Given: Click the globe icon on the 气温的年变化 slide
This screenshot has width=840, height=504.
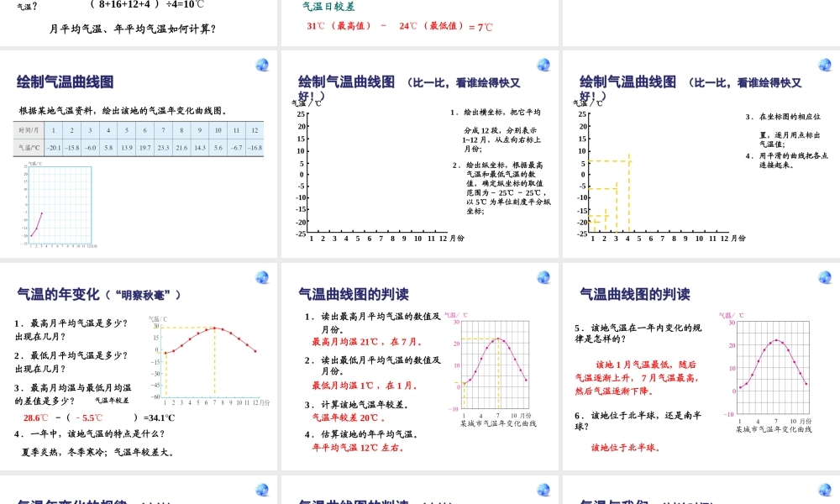Looking at the screenshot, I should (262, 277).
